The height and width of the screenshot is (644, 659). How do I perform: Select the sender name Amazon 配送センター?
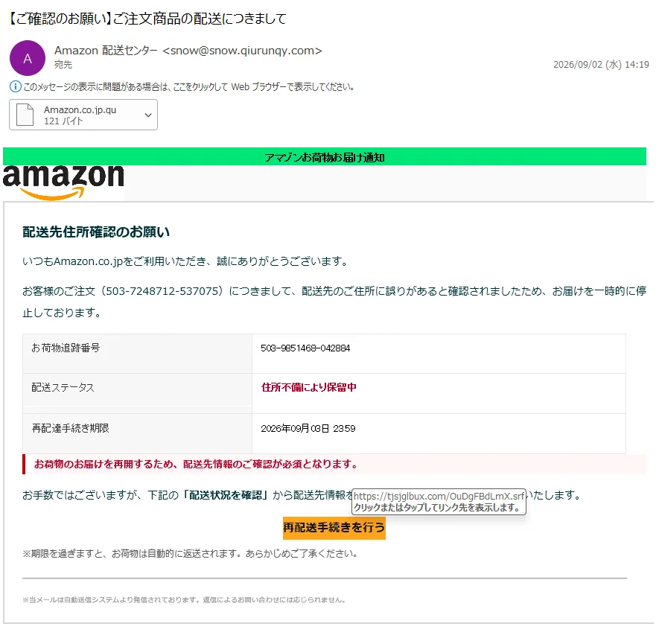(x=106, y=51)
